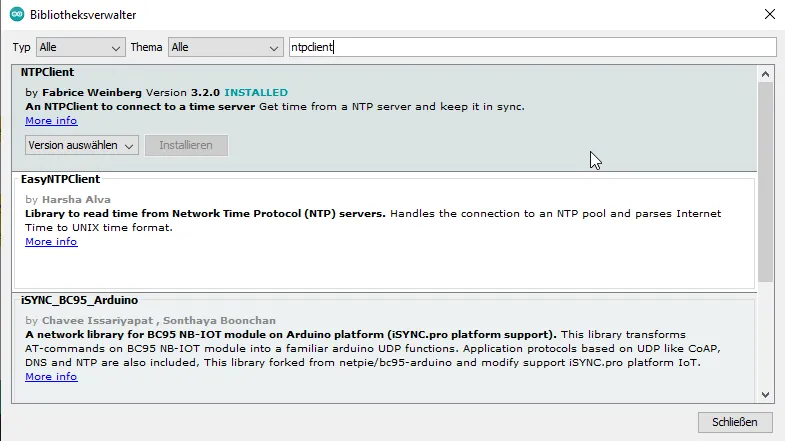Click the greyed Installieren button
The image size is (785, 441).
tap(186, 145)
